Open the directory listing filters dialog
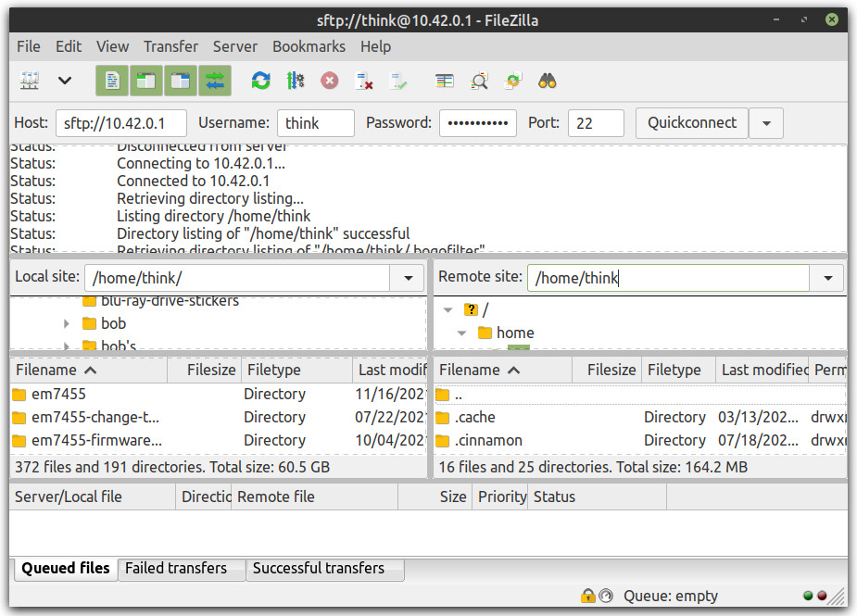Screen dimensions: 857x616 [445, 81]
